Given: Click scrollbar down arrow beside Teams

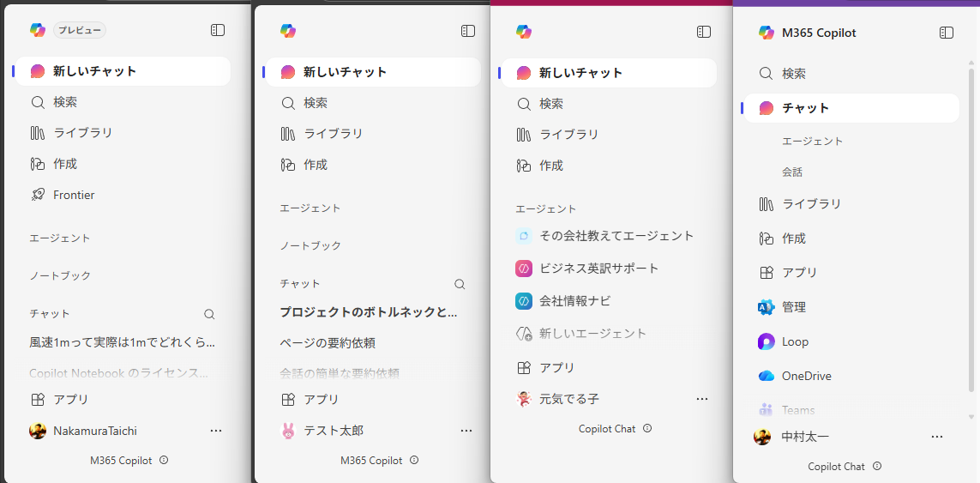Looking at the screenshot, I should coord(971,417).
